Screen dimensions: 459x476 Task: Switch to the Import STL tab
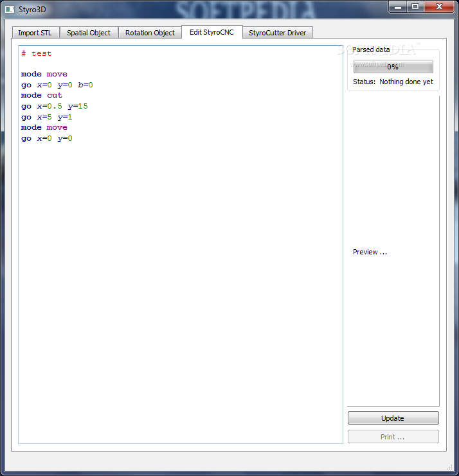point(35,33)
